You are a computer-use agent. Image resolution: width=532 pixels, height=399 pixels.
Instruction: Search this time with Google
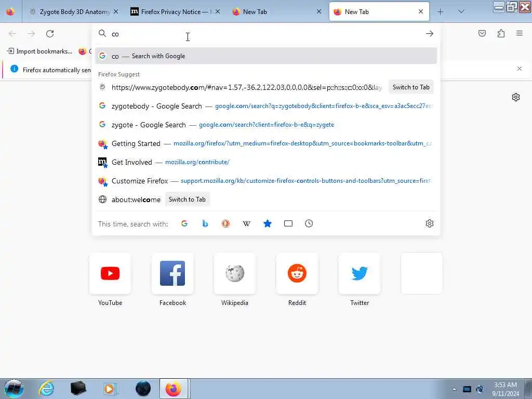click(184, 223)
